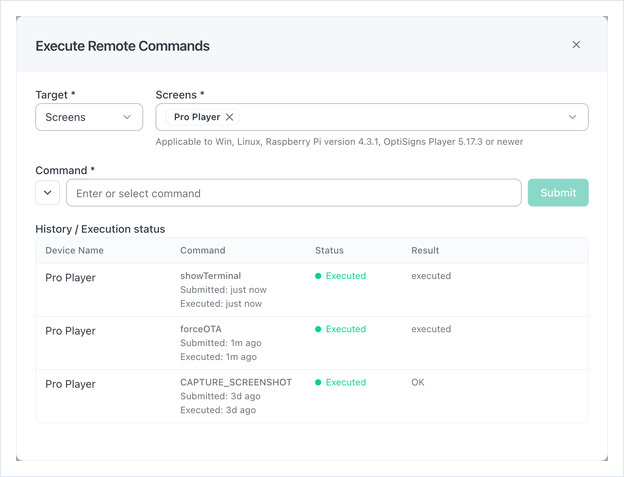Close the Execute Remote Commands dialog
This screenshot has width=624, height=477.
point(576,45)
